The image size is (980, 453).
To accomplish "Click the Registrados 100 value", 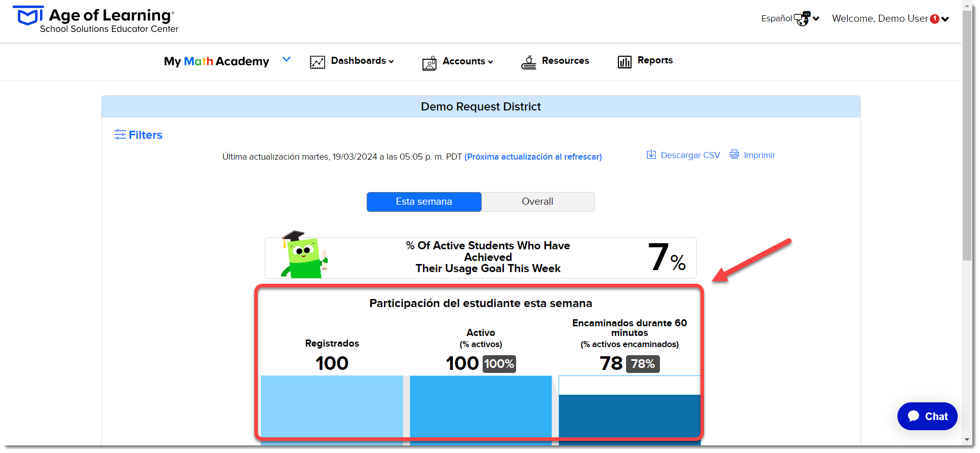I will point(332,363).
